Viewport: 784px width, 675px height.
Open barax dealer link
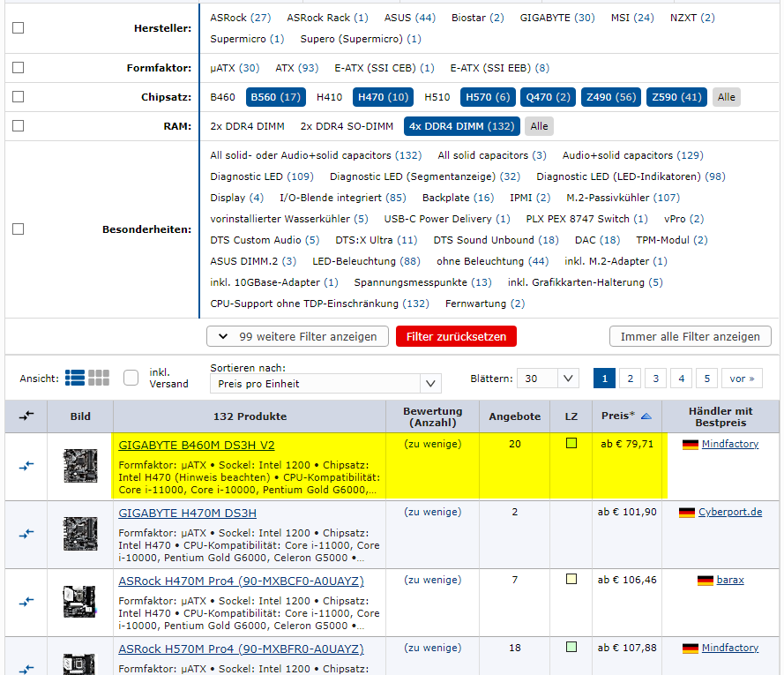pos(730,580)
